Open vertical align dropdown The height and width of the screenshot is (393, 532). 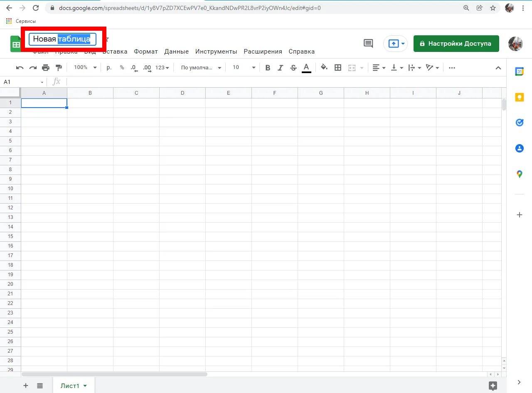coord(397,68)
